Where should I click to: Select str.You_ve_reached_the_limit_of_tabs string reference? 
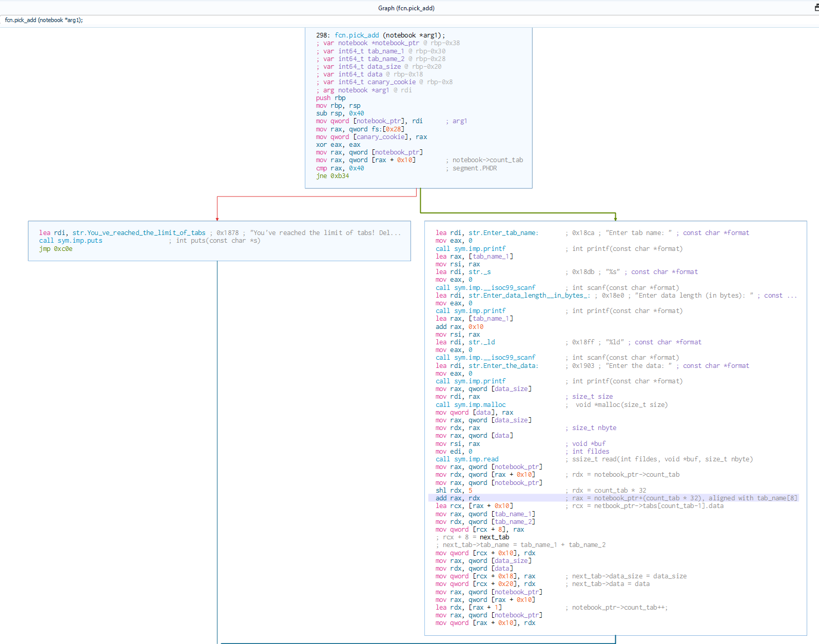(x=139, y=233)
